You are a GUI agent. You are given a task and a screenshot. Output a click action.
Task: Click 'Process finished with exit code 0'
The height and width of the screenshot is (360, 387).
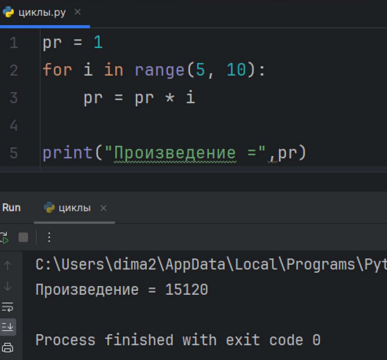point(178,340)
